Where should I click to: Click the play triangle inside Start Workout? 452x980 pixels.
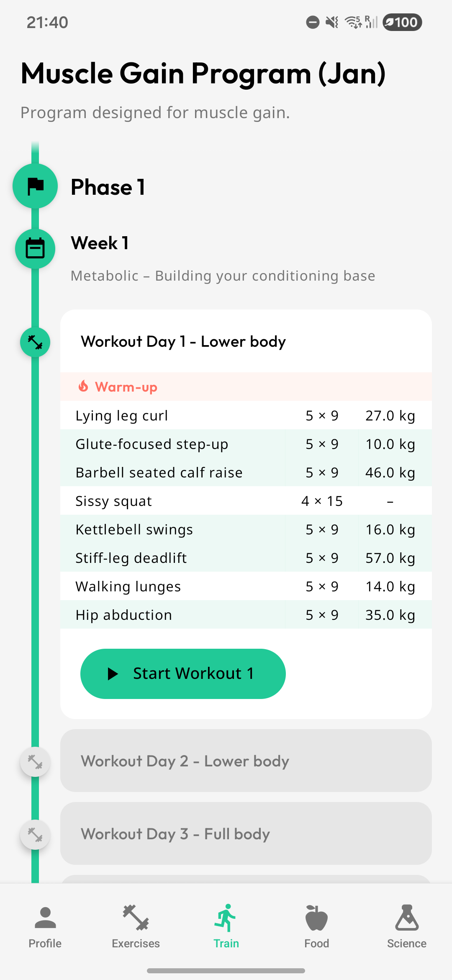click(113, 673)
